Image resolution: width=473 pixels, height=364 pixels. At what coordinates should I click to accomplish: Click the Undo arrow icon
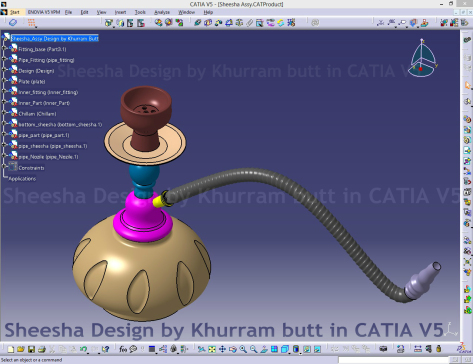tap(83, 349)
